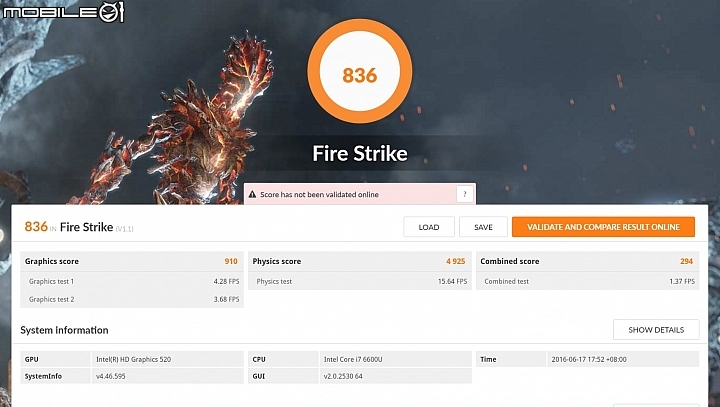Select the CPU label cell
The image size is (720, 407).
[283, 359]
